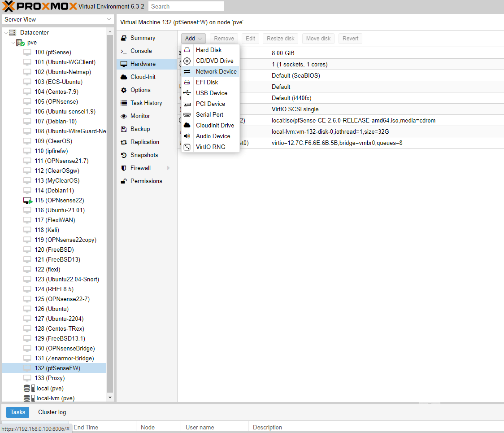Click the Summary book icon
This screenshot has width=504, height=433.
click(x=124, y=38)
